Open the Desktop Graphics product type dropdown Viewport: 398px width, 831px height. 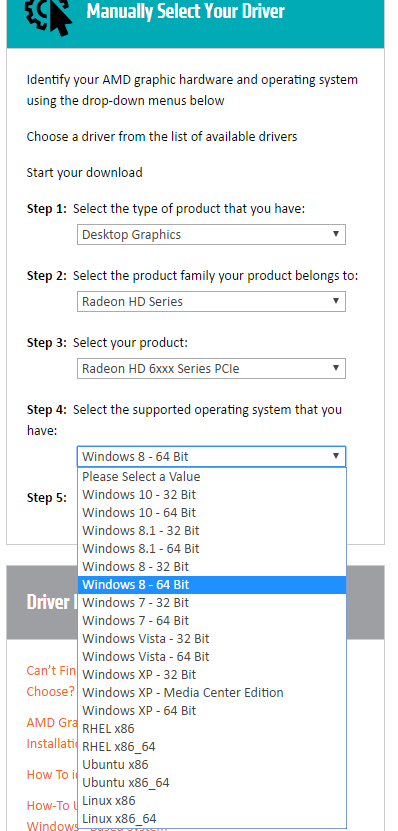[x=211, y=234]
